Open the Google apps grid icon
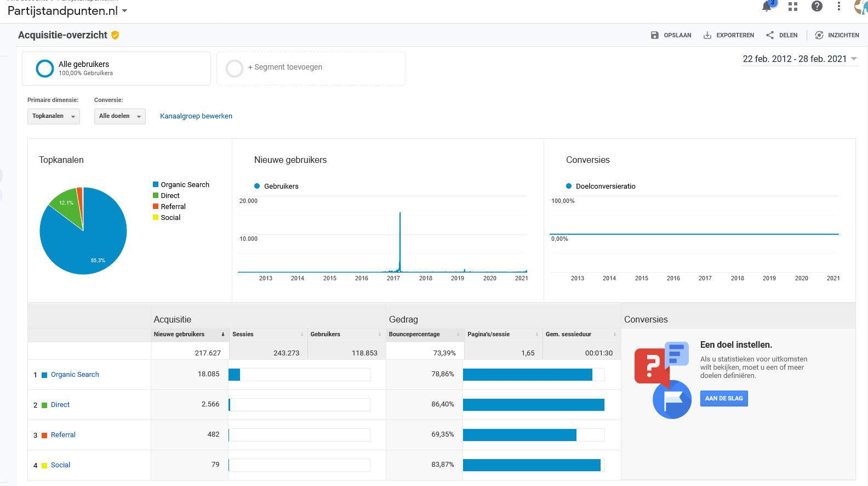Screen dimensions: 868x486 793,7
